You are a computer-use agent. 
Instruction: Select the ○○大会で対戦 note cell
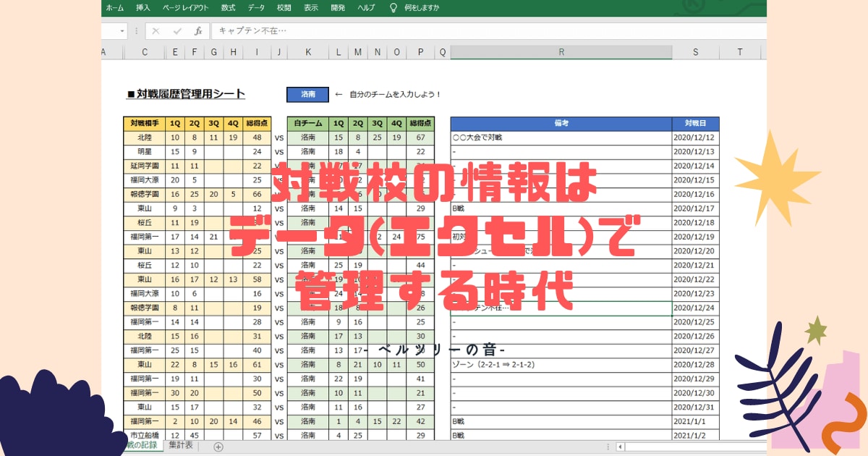tap(561, 138)
